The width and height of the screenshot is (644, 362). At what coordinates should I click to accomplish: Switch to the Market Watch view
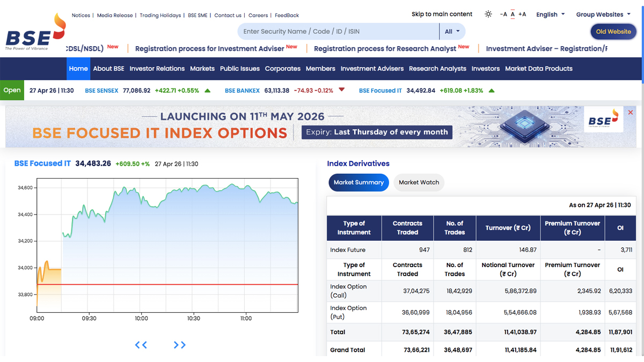coord(419,182)
